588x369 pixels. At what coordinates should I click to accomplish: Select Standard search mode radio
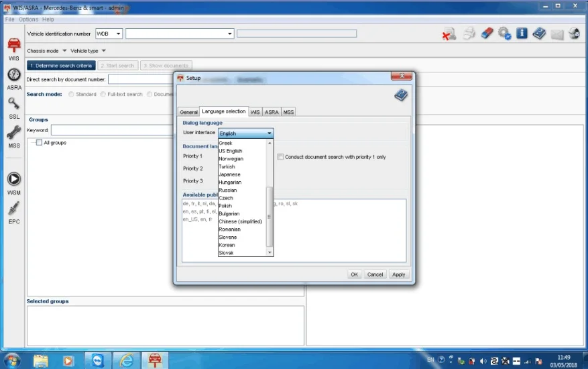coord(71,94)
